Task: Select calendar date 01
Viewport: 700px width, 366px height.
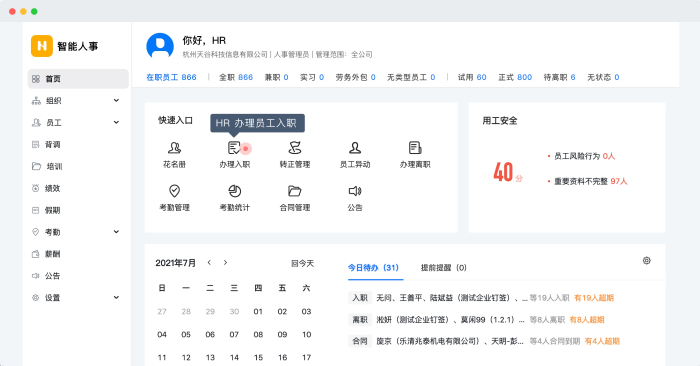Action: tap(258, 312)
